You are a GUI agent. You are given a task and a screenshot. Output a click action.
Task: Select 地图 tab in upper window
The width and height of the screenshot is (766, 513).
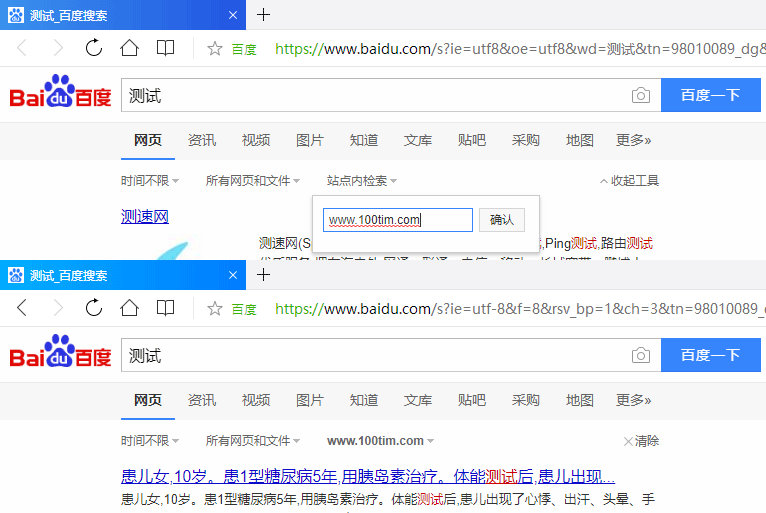[580, 140]
